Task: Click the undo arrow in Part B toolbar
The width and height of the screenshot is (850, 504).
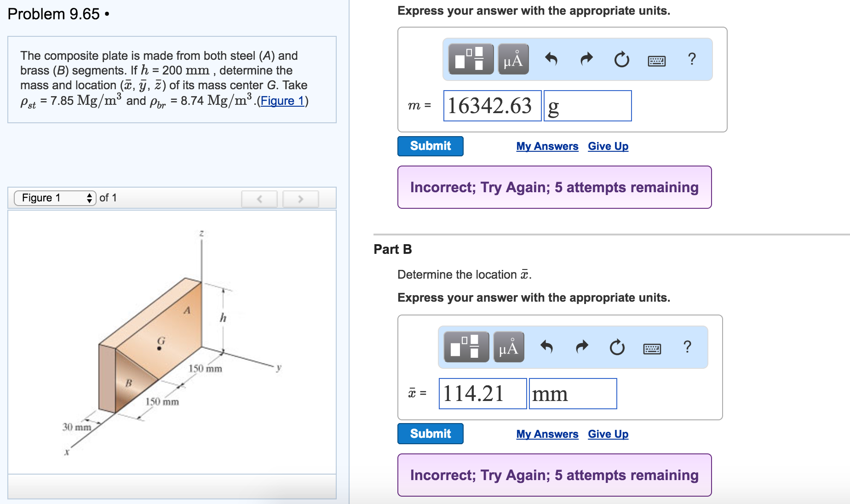Action: tap(547, 348)
